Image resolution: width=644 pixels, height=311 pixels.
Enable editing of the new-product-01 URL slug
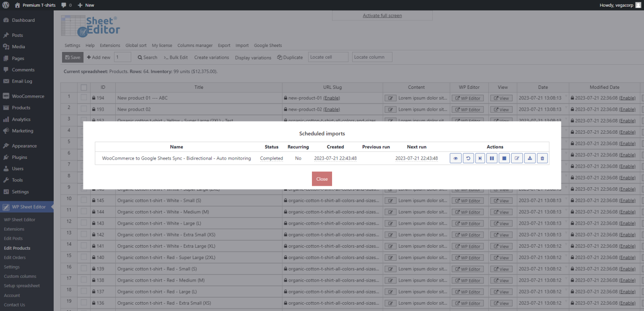pyautogui.click(x=332, y=98)
